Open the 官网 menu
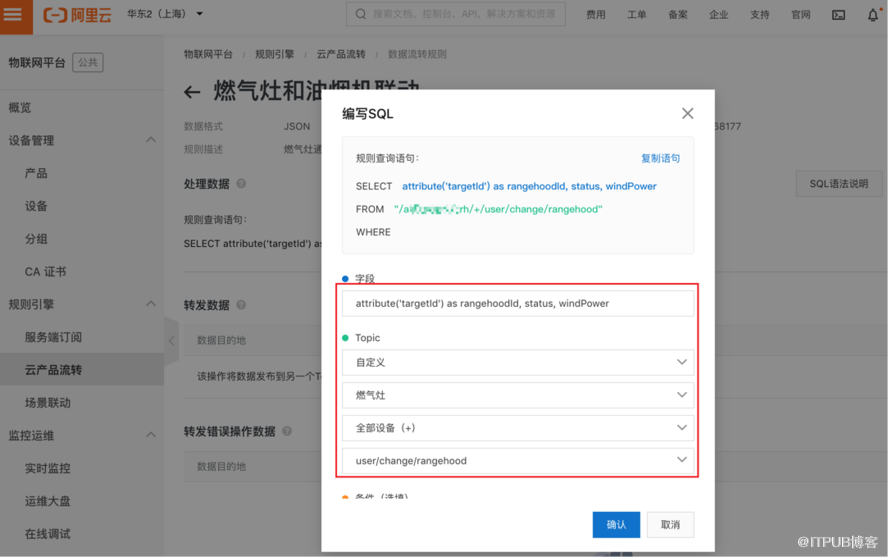 [x=801, y=15]
